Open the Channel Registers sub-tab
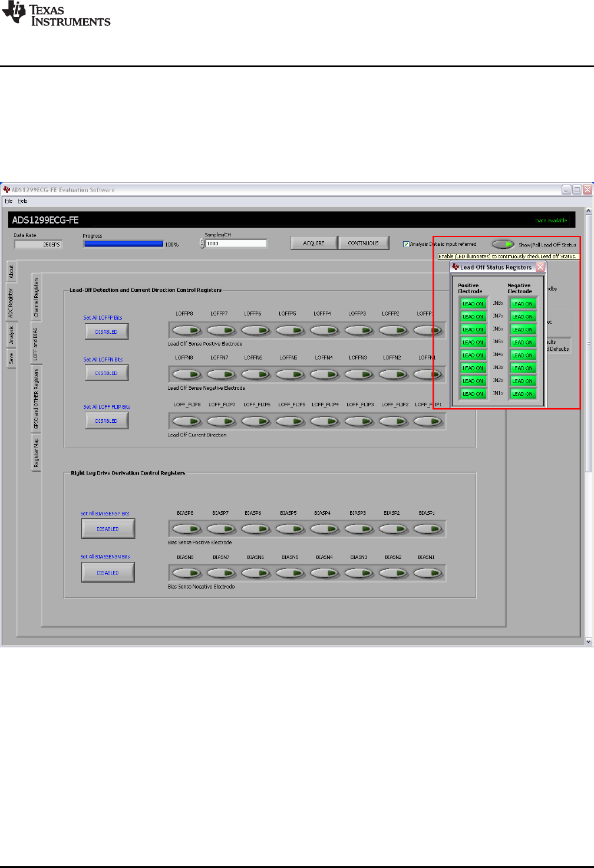The height and width of the screenshot is (868, 594). tap(35, 297)
